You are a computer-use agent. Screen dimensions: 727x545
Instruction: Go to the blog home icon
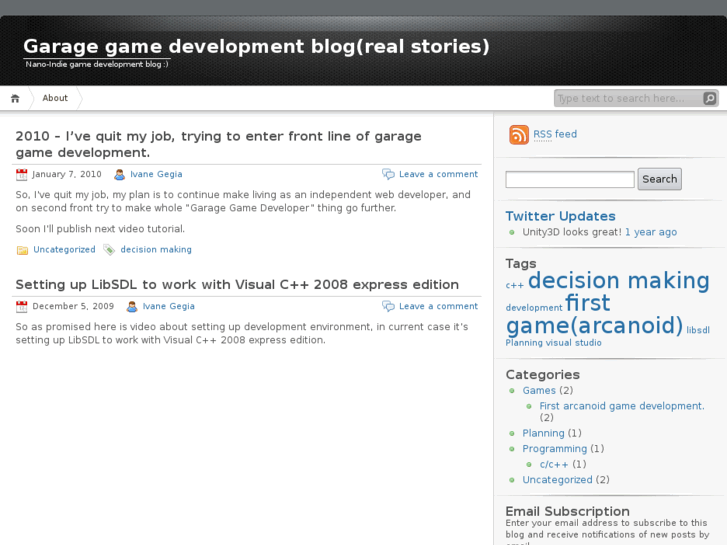coord(15,98)
